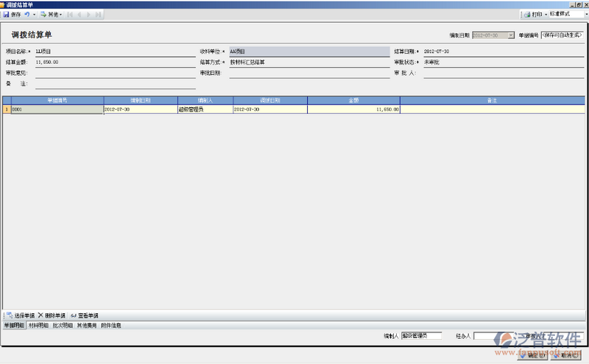Click the 查看单据 icon
Screen dimensions: 589x364
coord(74,315)
